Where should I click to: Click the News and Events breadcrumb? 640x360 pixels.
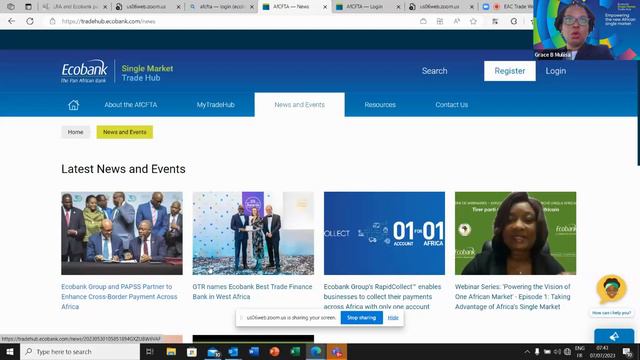(124, 132)
